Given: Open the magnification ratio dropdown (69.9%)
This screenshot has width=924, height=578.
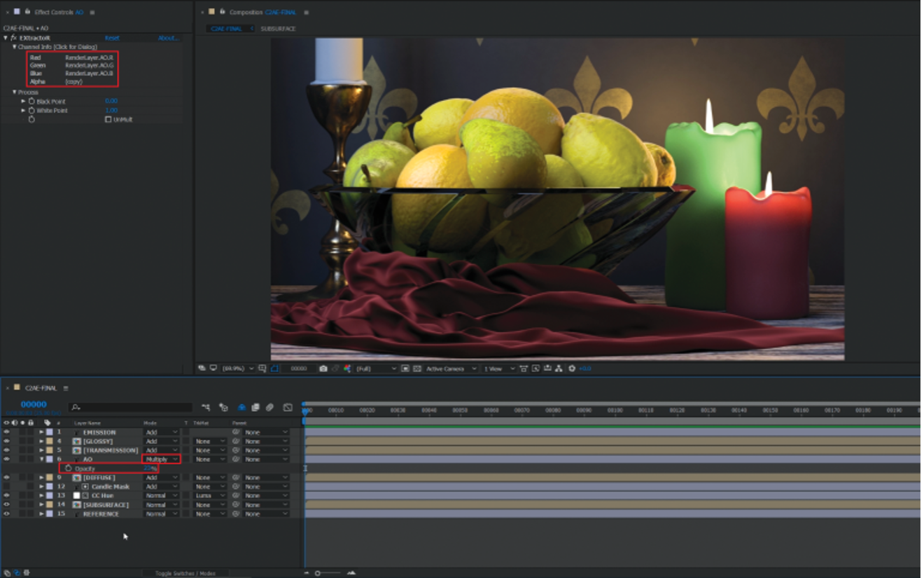Looking at the screenshot, I should coord(238,368).
